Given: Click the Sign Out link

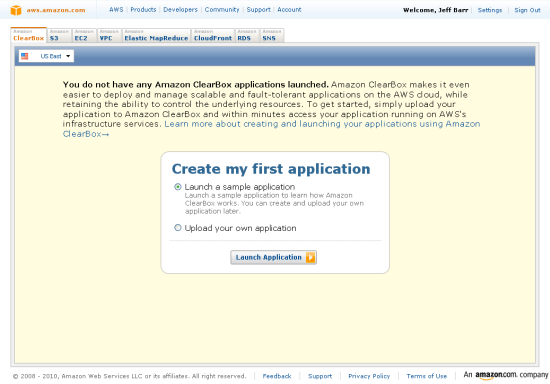Looking at the screenshot, I should pyautogui.click(x=527, y=10).
